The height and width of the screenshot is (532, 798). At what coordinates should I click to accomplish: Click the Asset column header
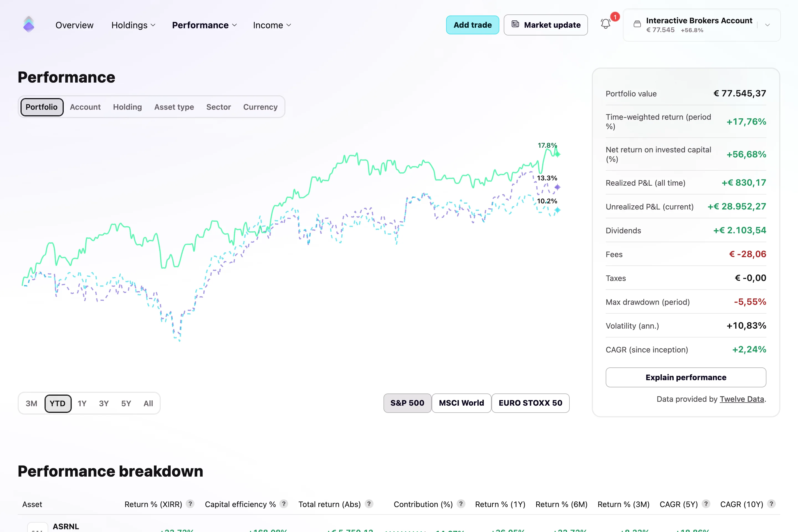pos(32,504)
